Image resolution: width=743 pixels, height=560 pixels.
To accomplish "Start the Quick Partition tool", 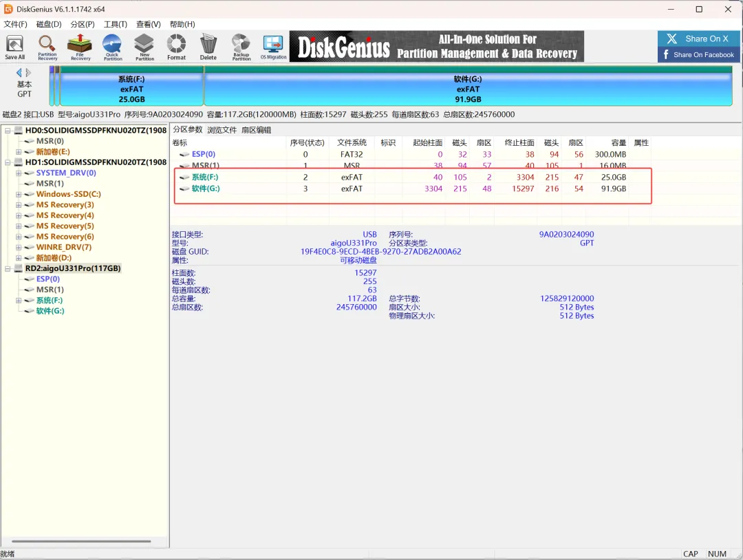I will (112, 47).
